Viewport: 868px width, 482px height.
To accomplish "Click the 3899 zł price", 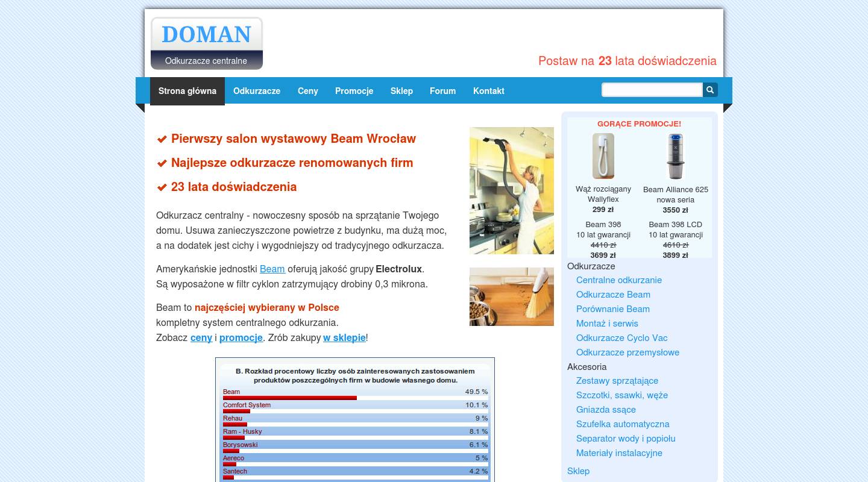I will (x=675, y=255).
